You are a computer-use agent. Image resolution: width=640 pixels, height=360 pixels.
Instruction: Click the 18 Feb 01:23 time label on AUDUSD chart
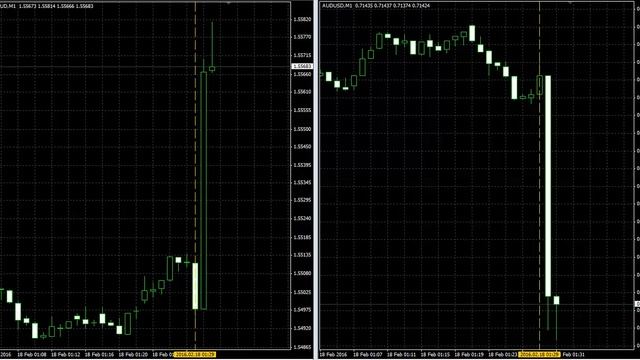(503, 355)
